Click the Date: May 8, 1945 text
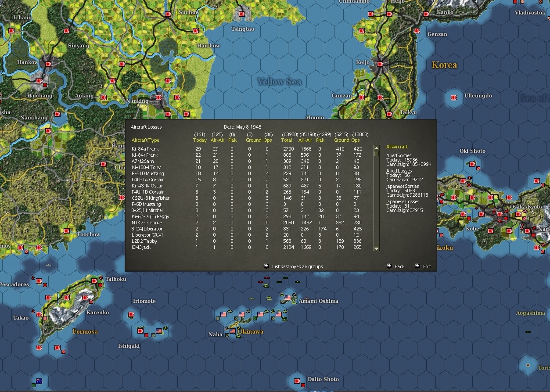 [243, 127]
